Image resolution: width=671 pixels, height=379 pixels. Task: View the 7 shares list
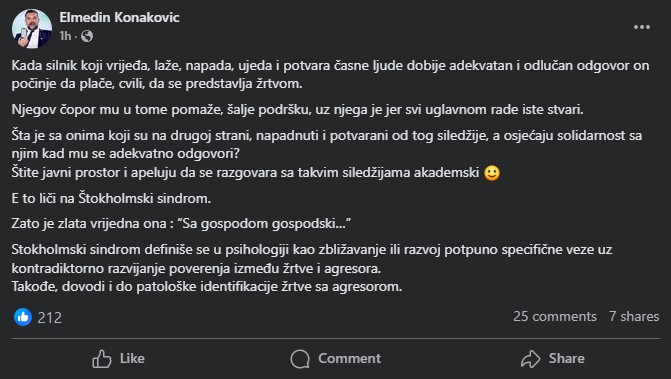coord(634,317)
